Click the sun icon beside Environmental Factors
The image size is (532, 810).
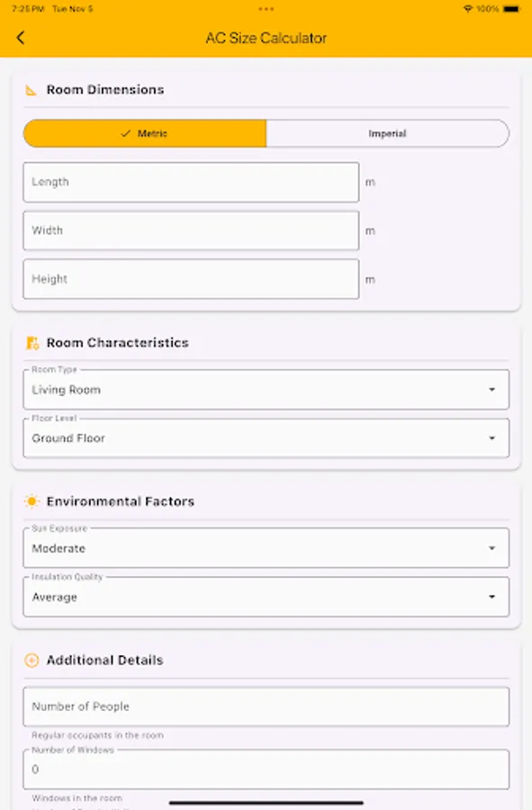click(33, 501)
